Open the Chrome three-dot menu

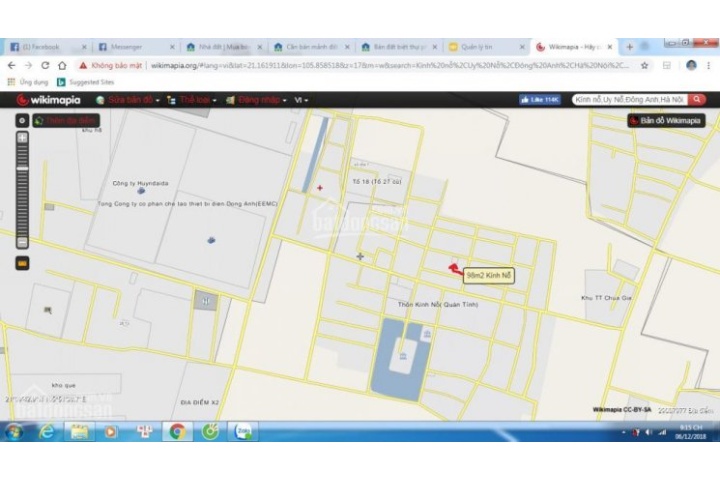pyautogui.click(x=709, y=66)
